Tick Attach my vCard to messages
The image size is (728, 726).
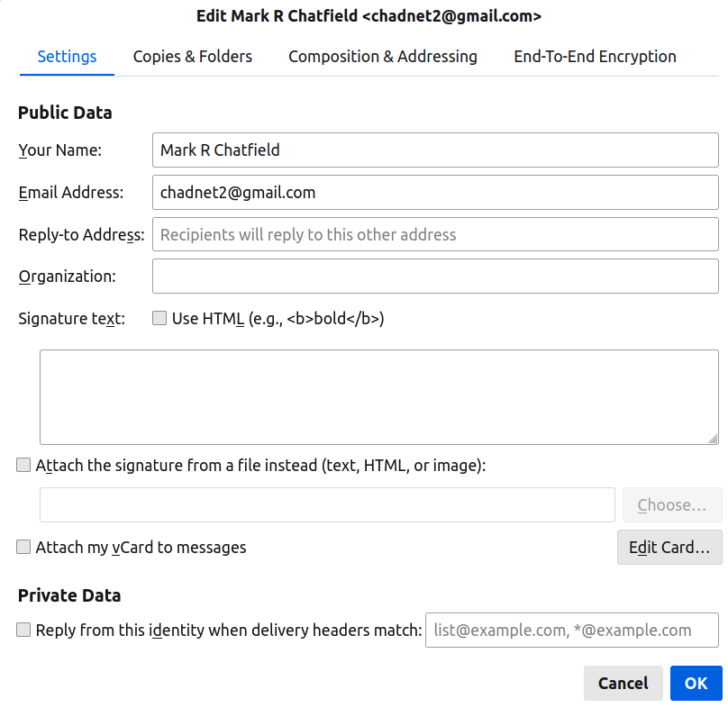point(23,547)
